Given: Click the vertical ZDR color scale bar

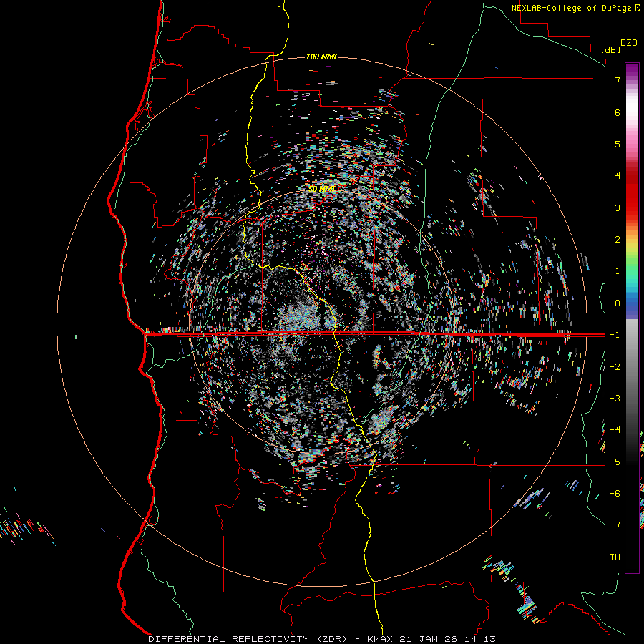Looking at the screenshot, I should pyautogui.click(x=632, y=318).
